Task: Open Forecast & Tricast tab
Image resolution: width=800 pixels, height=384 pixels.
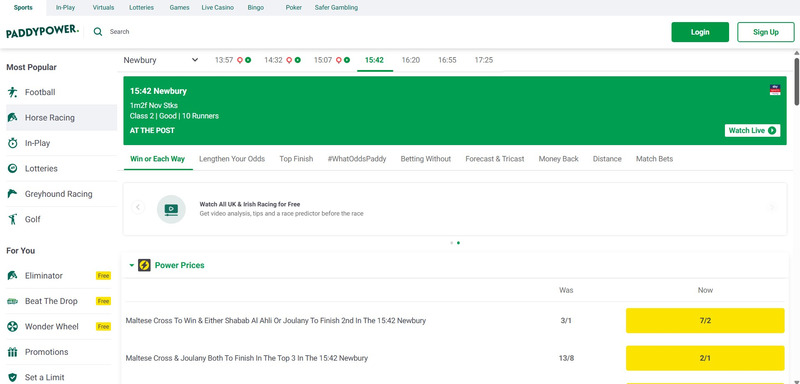Action: (495, 159)
